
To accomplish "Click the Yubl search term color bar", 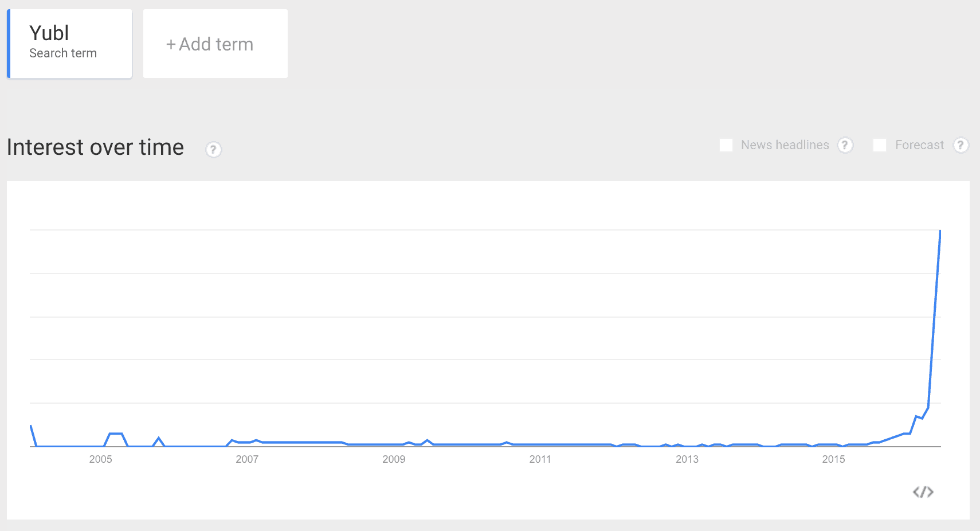I will click(x=9, y=43).
